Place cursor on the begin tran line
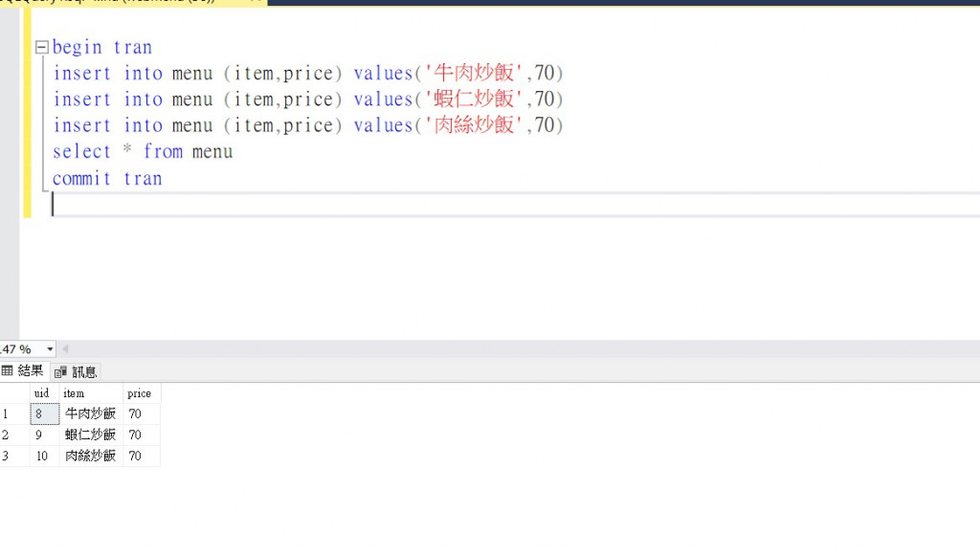The height and width of the screenshot is (558, 980). click(x=101, y=48)
